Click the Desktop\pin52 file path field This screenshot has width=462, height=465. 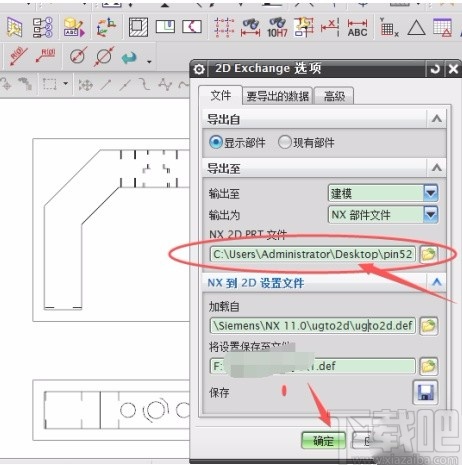[x=313, y=254]
